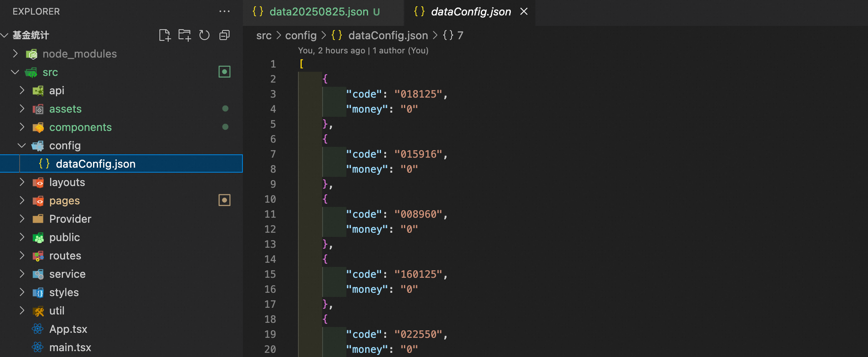Expand the layouts folder

[22, 182]
